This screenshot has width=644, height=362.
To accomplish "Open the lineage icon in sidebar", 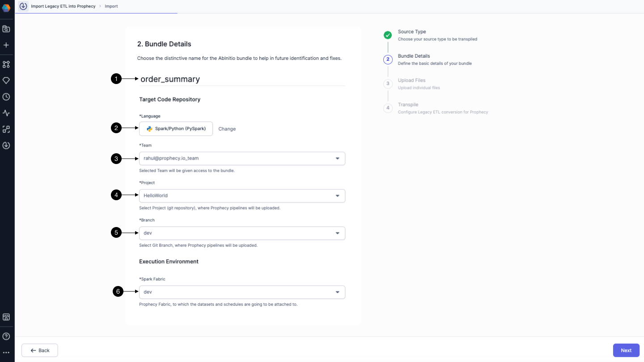I will [6, 129].
